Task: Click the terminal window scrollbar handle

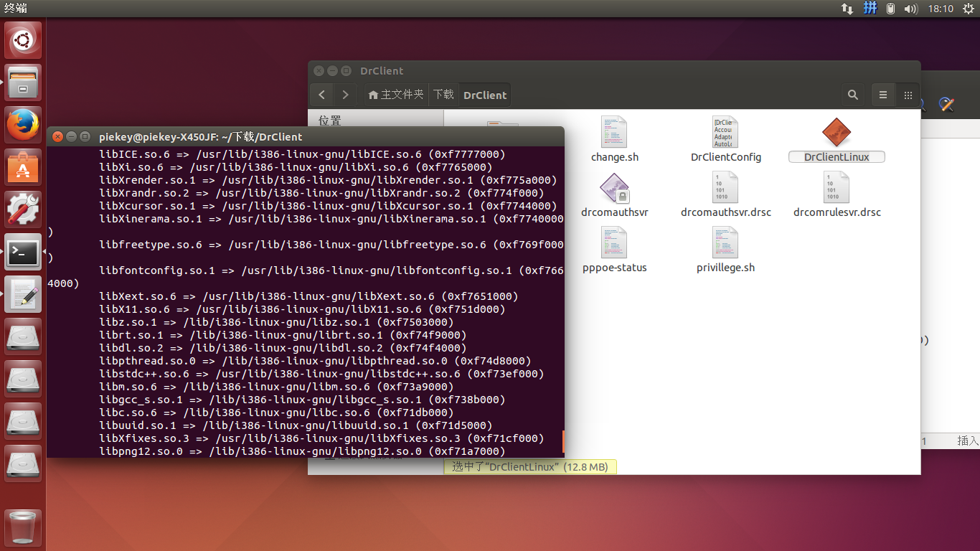Action: 563,442
